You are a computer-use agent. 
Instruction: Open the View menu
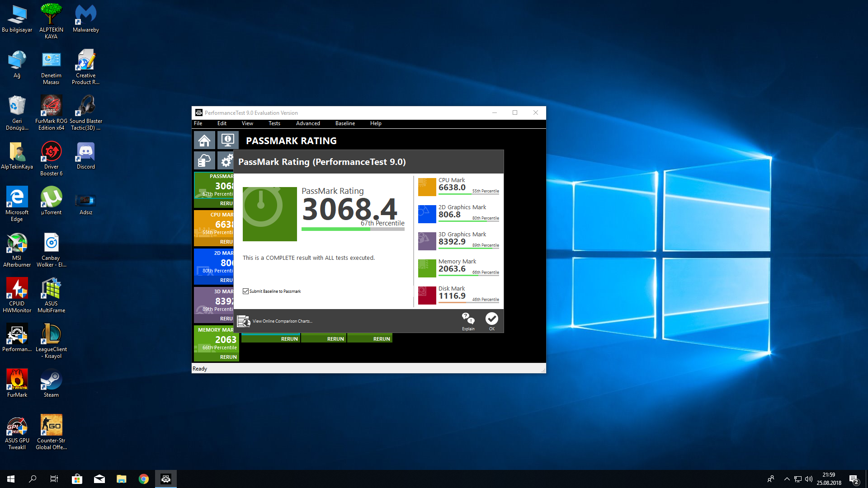click(247, 123)
